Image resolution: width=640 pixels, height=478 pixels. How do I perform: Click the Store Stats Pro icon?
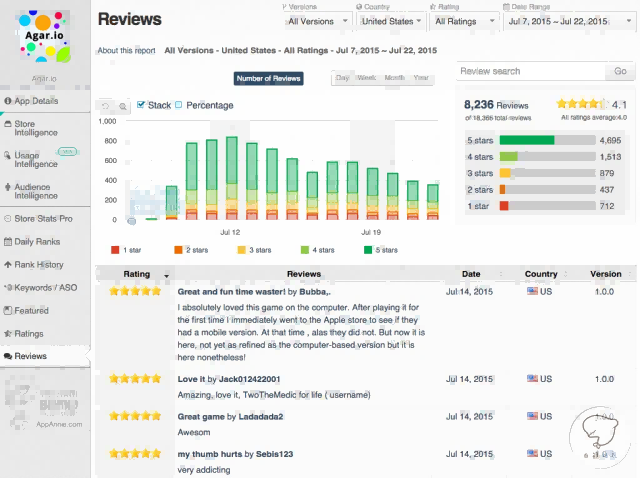(7, 219)
